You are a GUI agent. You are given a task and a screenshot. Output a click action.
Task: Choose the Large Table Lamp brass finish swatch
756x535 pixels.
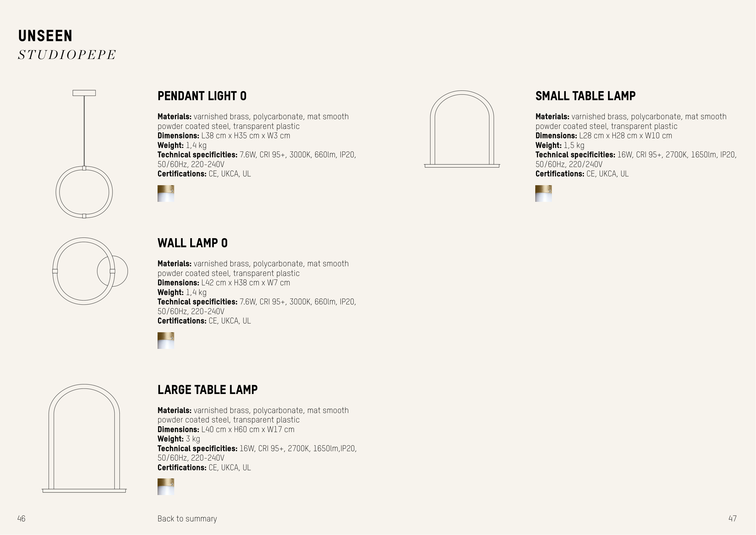166,487
